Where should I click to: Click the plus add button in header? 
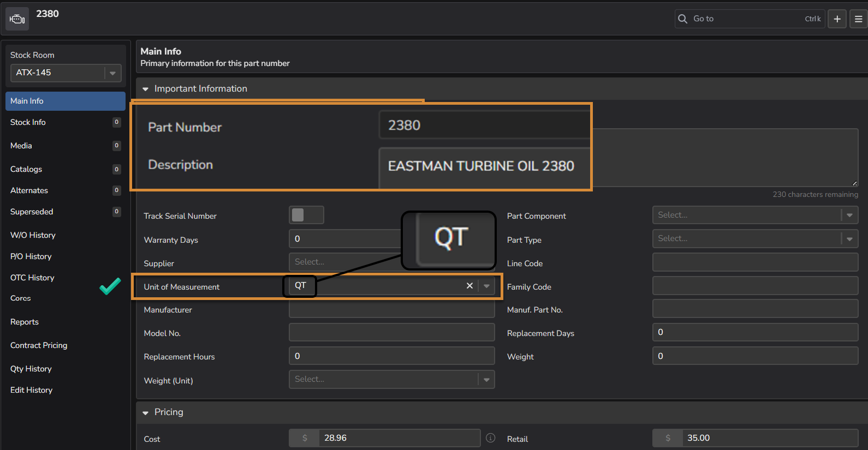pos(837,19)
